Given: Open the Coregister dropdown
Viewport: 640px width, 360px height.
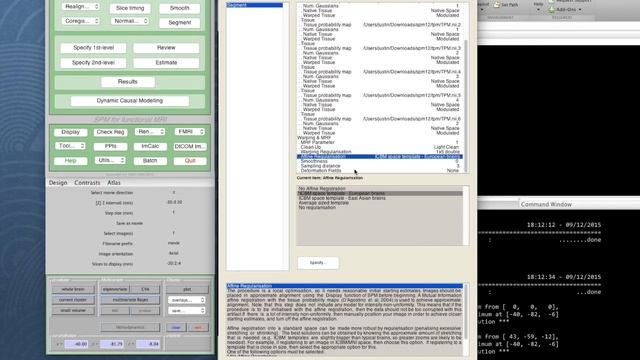Looking at the screenshot, I should pos(80,21).
